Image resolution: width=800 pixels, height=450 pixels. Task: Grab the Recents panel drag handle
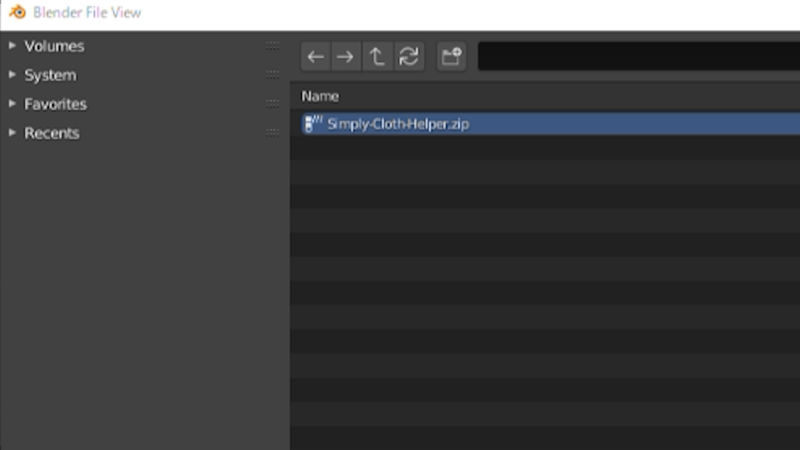click(x=272, y=133)
